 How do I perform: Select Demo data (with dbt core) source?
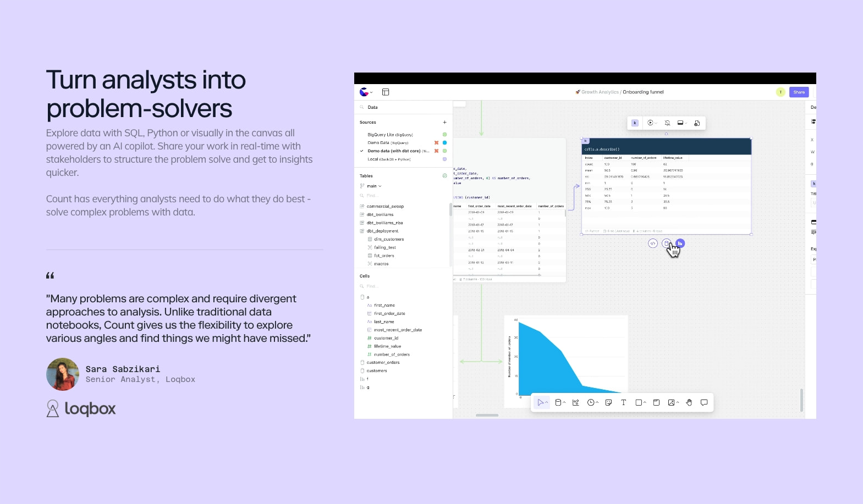pyautogui.click(x=398, y=151)
